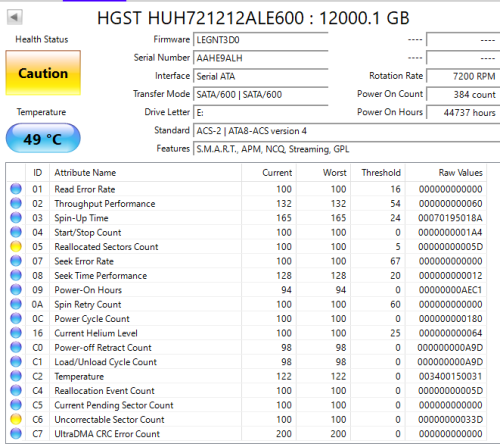
Task: Go to previous disk with back arrow
Action: point(14,17)
